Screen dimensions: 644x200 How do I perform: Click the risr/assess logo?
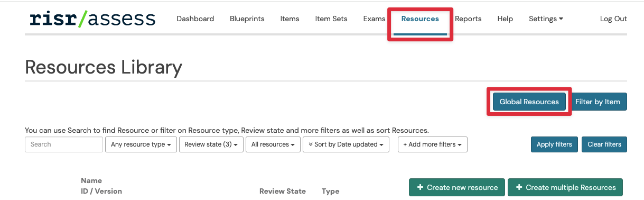click(92, 19)
